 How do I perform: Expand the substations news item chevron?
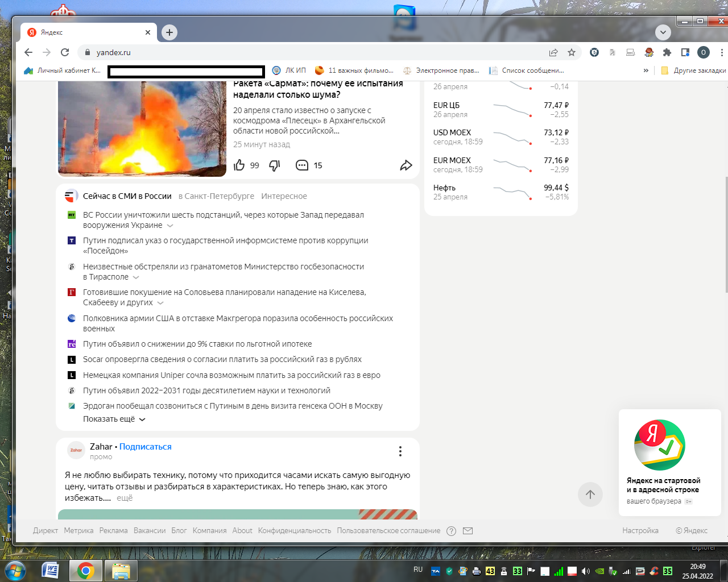(x=170, y=226)
